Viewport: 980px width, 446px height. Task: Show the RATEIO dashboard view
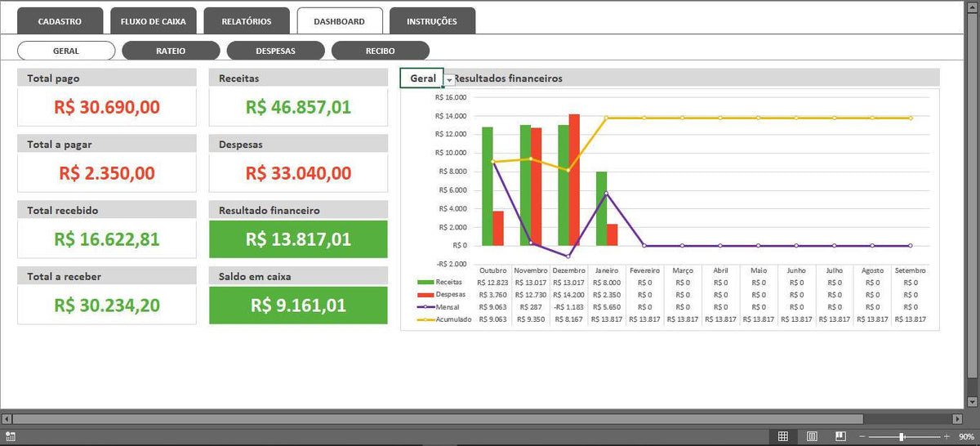pyautogui.click(x=171, y=51)
